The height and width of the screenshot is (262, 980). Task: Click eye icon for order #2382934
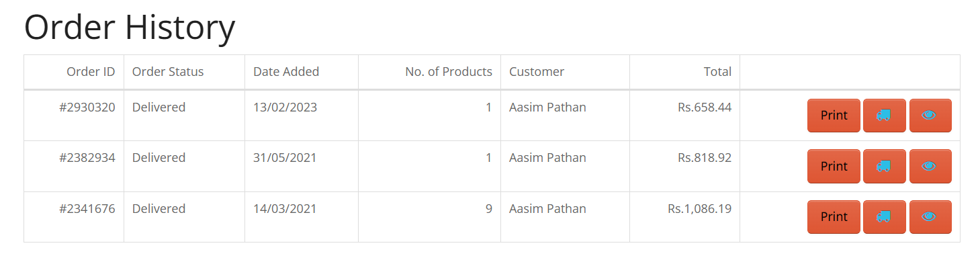[930, 166]
